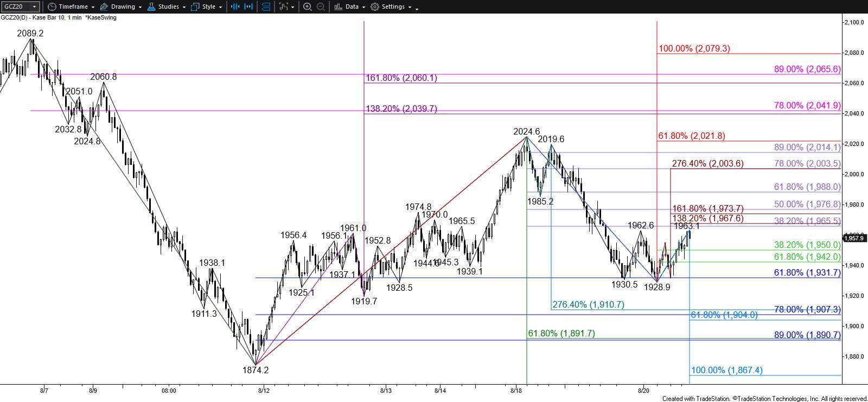
Task: Select the KaseSwing study label
Action: (100, 17)
